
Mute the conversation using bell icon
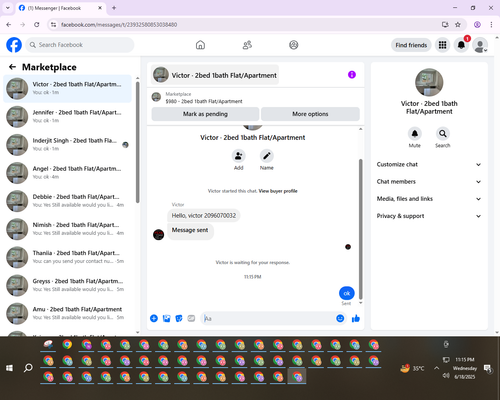tap(415, 134)
